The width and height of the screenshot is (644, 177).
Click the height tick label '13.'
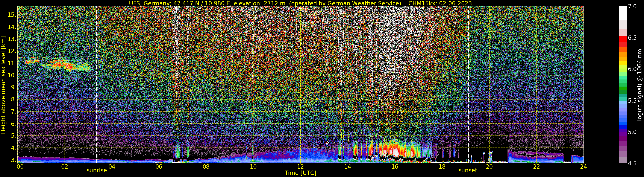(12, 39)
